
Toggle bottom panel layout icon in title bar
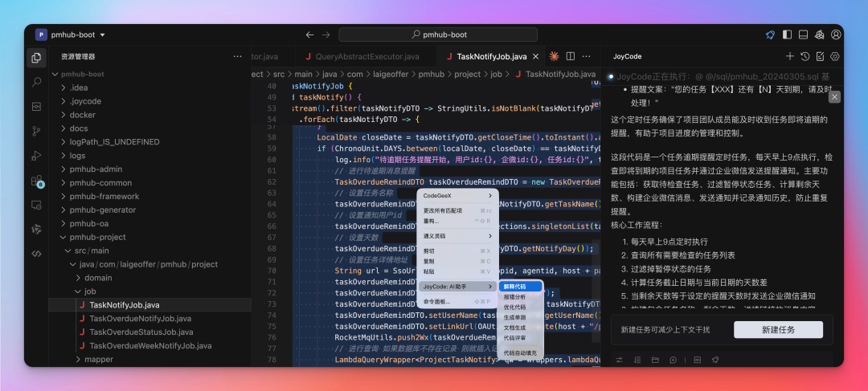pyautogui.click(x=803, y=35)
